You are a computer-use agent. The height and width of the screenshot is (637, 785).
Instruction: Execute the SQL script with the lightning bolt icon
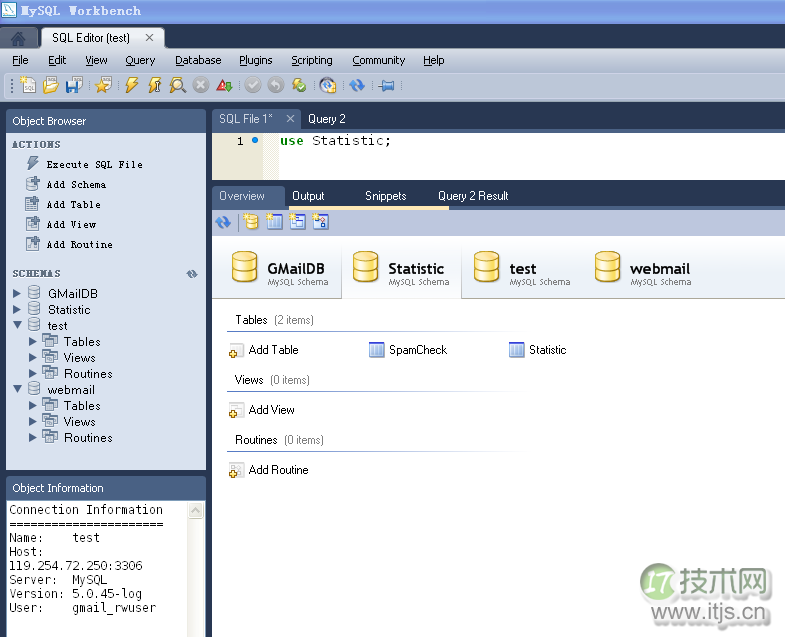click(131, 86)
